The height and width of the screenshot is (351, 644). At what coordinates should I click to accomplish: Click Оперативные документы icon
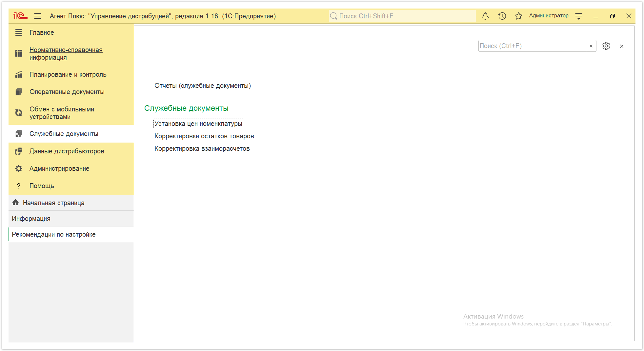(x=19, y=92)
